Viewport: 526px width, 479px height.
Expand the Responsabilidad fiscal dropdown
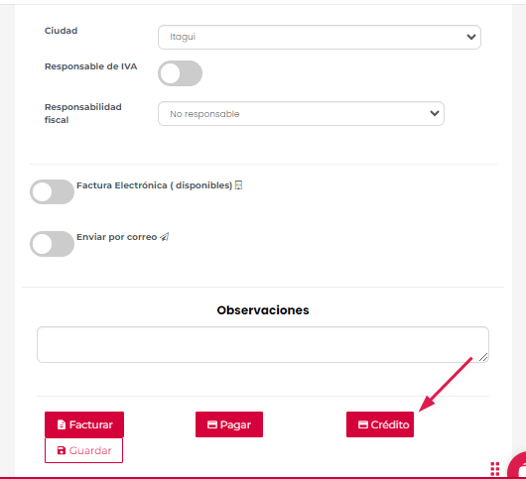[301, 114]
